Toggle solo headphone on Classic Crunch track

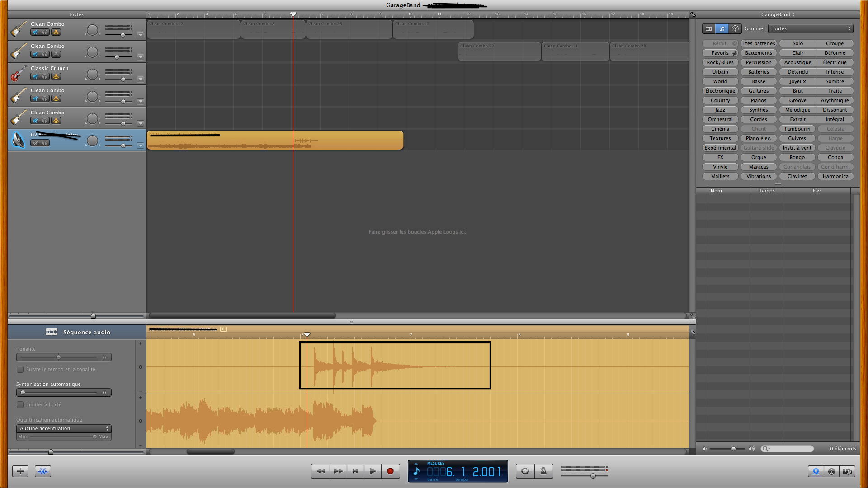coord(45,76)
